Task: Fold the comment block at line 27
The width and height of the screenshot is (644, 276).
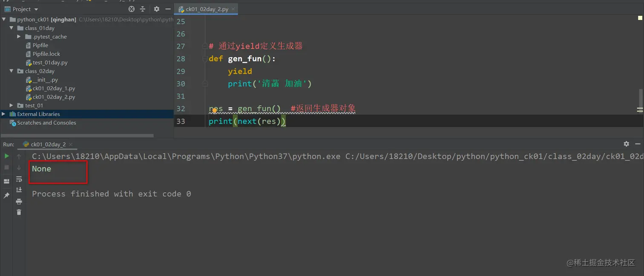Action: 205,46
